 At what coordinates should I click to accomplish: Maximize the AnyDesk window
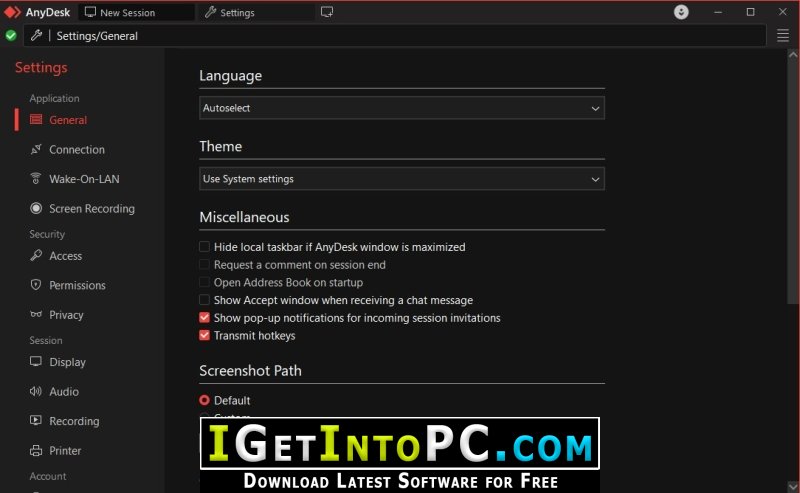[751, 12]
